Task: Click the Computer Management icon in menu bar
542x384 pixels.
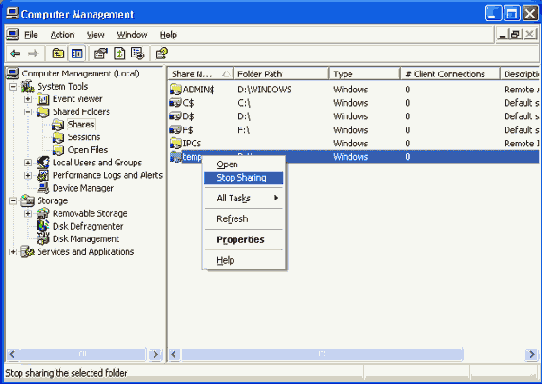Action: [x=12, y=35]
